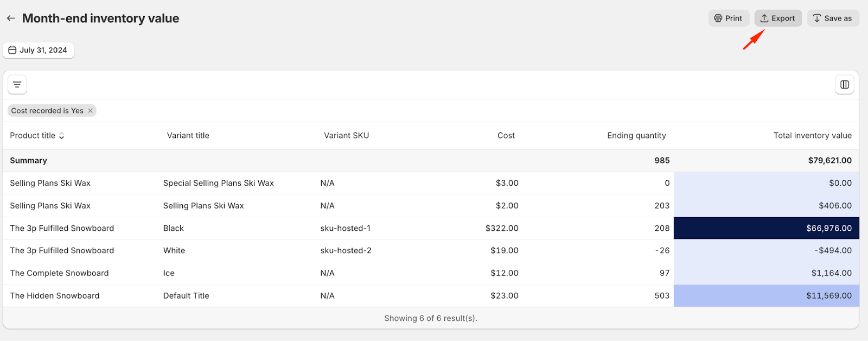This screenshot has width=868, height=341.
Task: Click the Total inventory value header
Action: point(812,136)
